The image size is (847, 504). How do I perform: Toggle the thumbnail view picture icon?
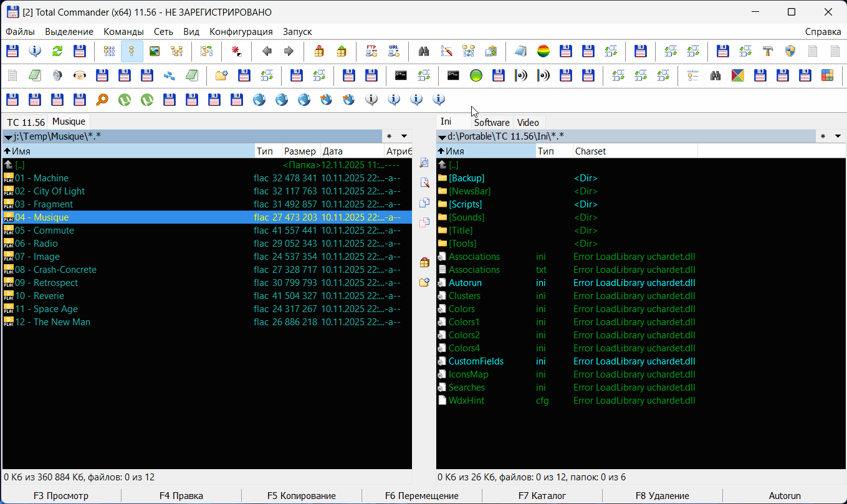155,51
